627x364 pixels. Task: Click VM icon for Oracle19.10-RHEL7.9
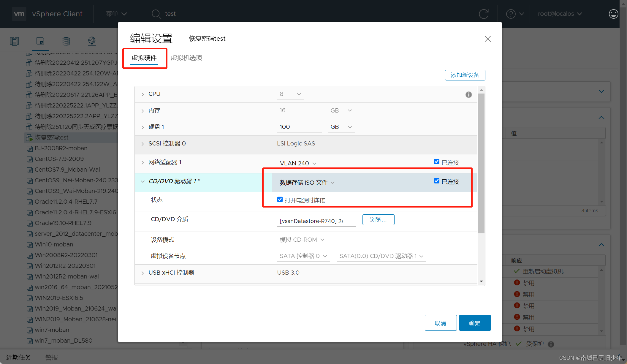coord(29,223)
